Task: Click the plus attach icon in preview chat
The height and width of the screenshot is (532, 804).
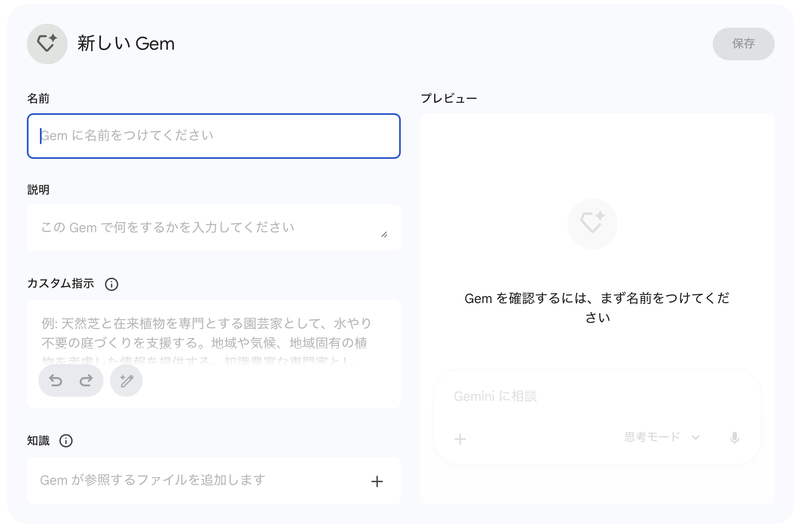Action: click(x=460, y=439)
